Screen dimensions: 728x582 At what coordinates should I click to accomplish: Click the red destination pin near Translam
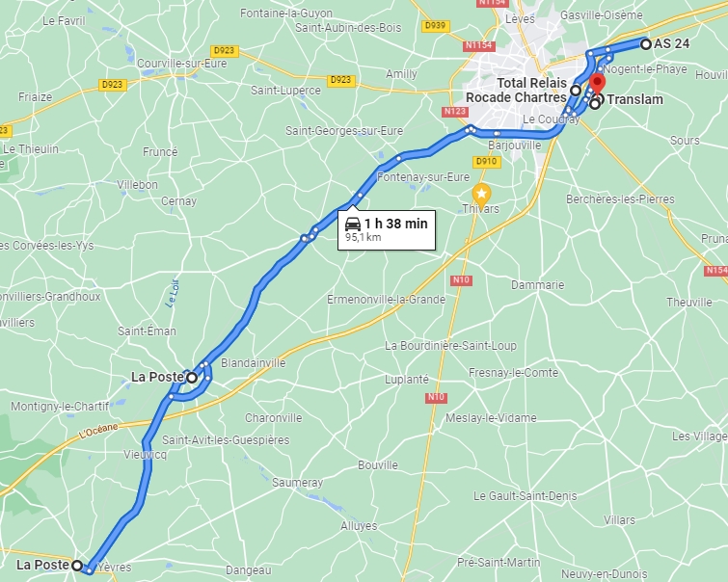[597, 84]
